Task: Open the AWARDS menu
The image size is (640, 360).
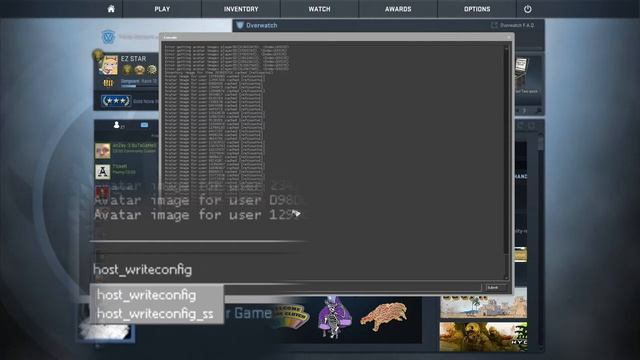Action: [398, 9]
